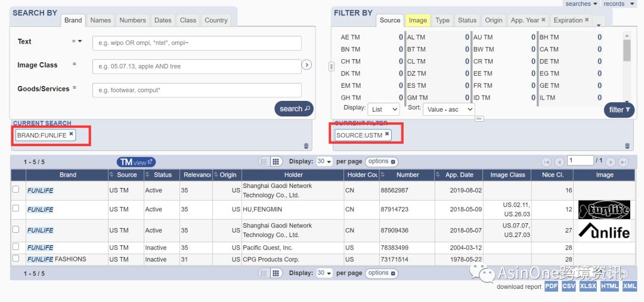Select checkbox for HU,FENGMIN row
The image size is (644, 302).
pos(16,208)
